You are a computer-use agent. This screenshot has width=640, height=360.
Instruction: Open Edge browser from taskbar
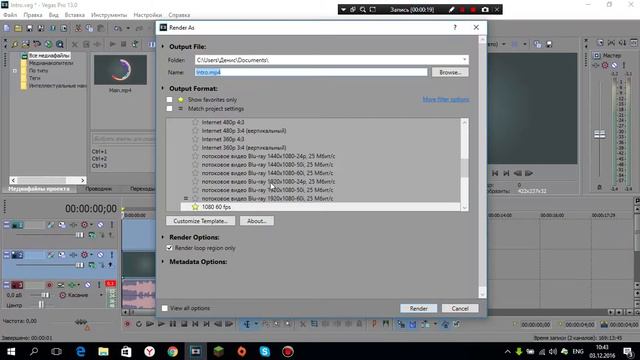point(80,351)
